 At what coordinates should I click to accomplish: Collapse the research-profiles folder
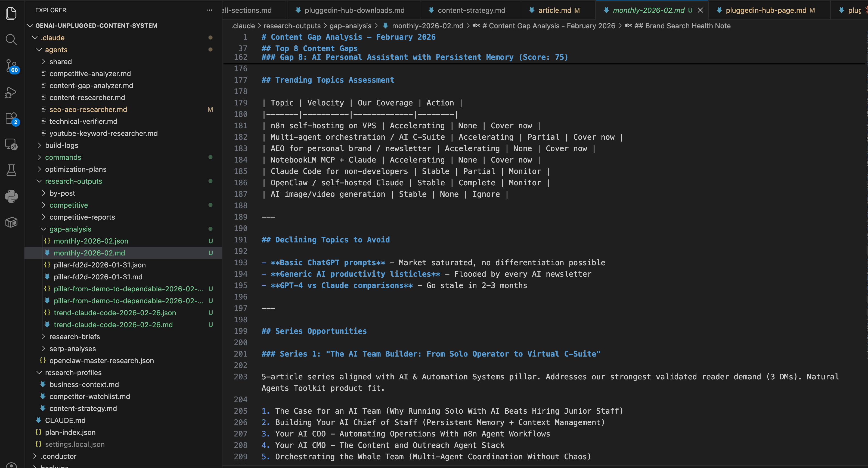pos(73,372)
